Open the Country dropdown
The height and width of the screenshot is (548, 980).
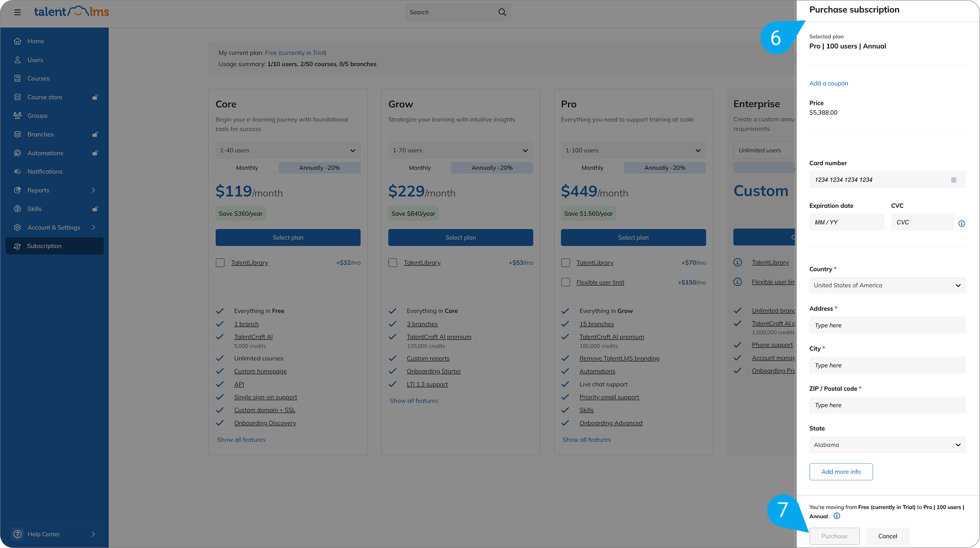point(888,285)
